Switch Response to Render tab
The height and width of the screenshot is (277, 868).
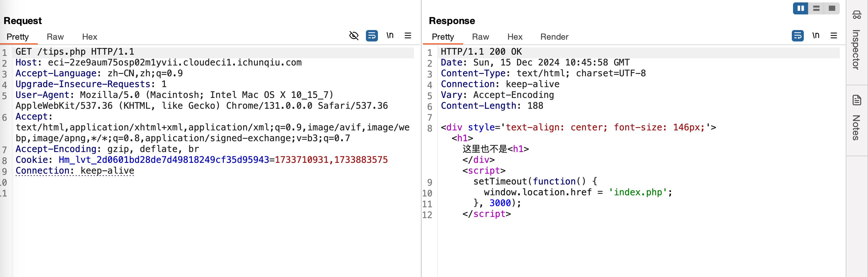(x=554, y=37)
